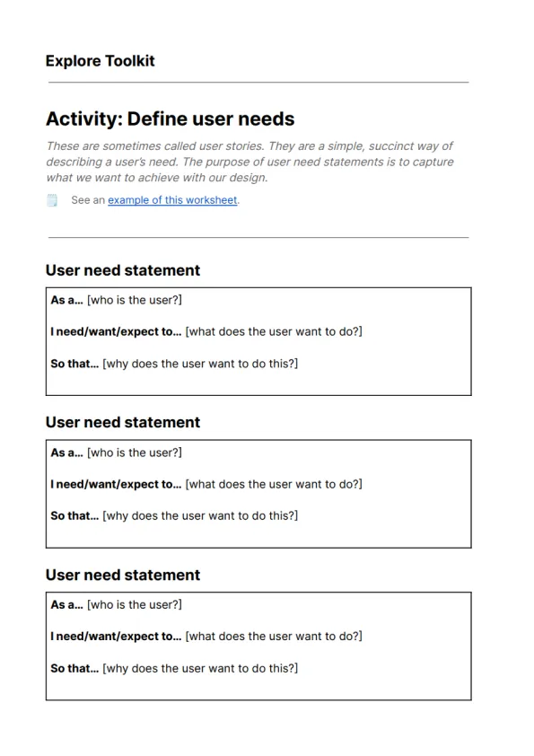Click the 'See an' text before the link

coord(88,200)
